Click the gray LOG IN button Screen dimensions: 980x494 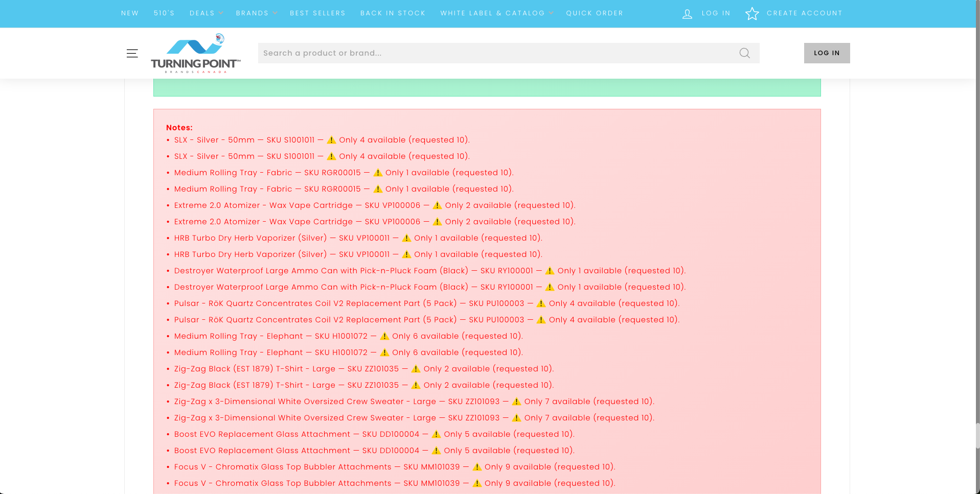[827, 53]
